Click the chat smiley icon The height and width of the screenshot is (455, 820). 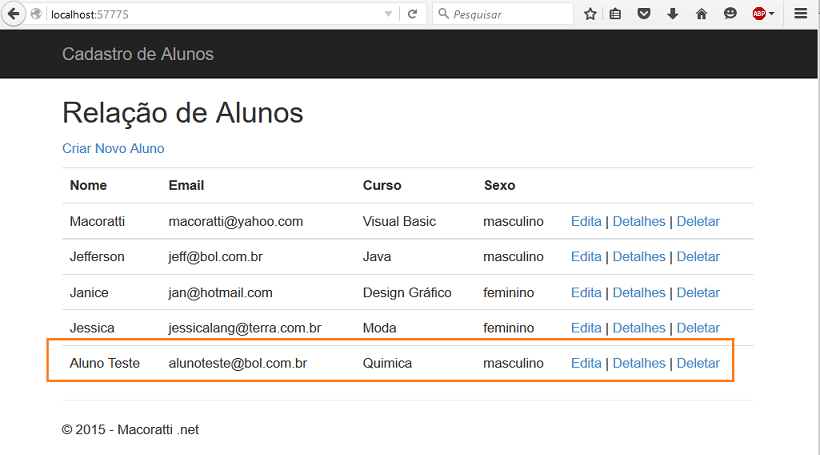click(730, 14)
